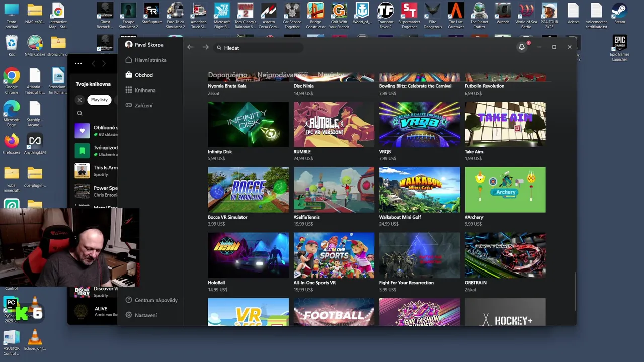Image resolution: width=644 pixels, height=362 pixels.
Task: Open the Elite Dangerous shortcut
Action: 433,15
